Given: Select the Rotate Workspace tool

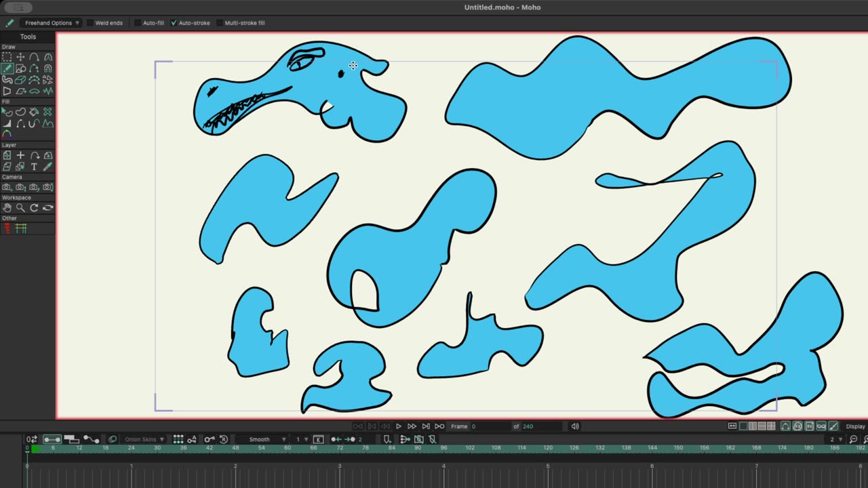Looking at the screenshot, I should 34,207.
